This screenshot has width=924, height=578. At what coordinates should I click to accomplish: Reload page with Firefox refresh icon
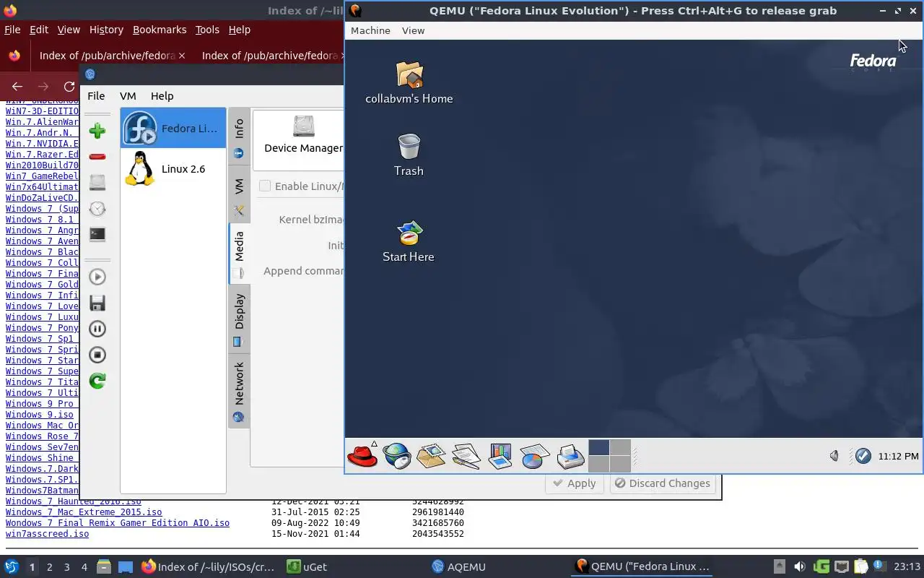click(69, 87)
